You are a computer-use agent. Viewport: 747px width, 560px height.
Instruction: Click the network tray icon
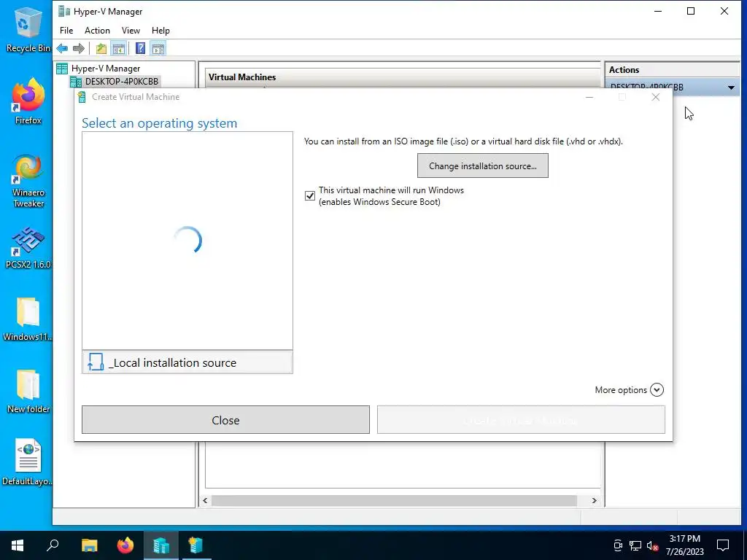pyautogui.click(x=635, y=545)
